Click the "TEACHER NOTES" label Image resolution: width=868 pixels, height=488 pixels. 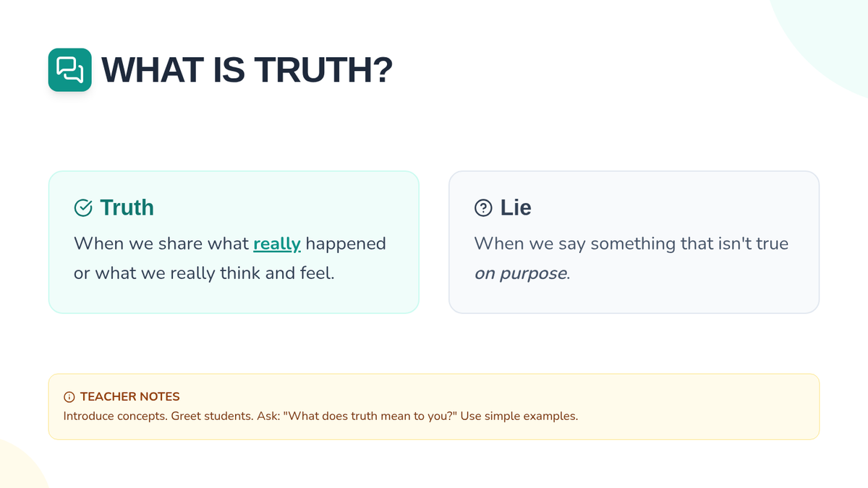pyautogui.click(x=130, y=397)
